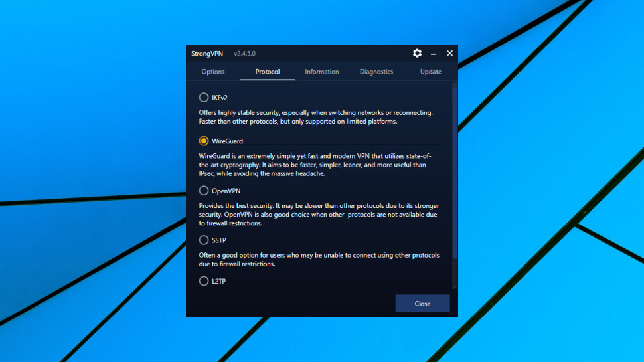The width and height of the screenshot is (644, 362).
Task: Open settings via the gear icon
Action: coord(417,53)
